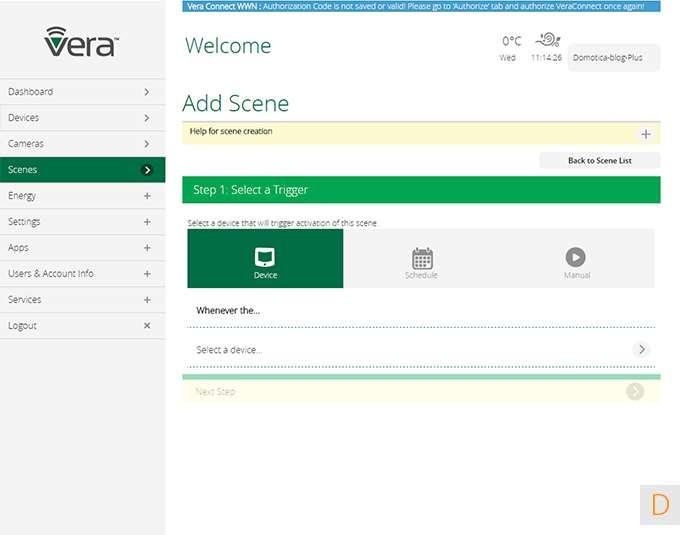Click the Vera logo
This screenshot has width=690, height=535.
82,42
